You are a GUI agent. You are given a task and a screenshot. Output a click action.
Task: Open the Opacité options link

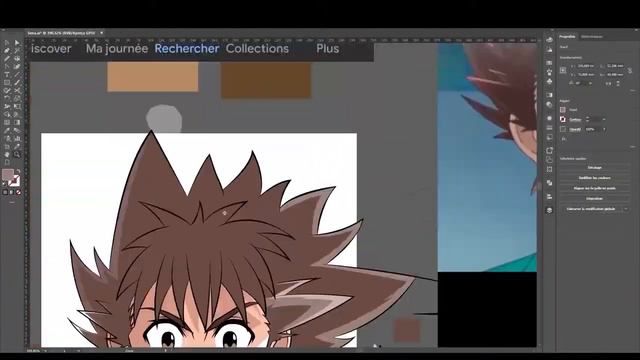pos(575,129)
